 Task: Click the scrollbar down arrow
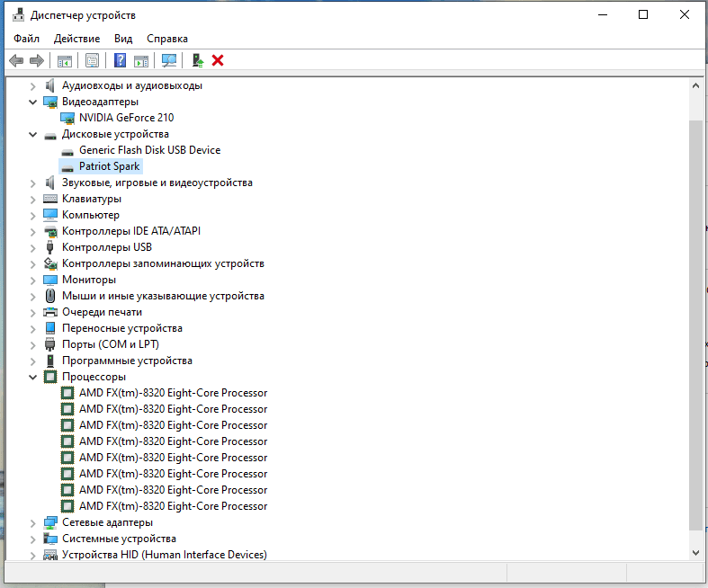click(x=695, y=553)
